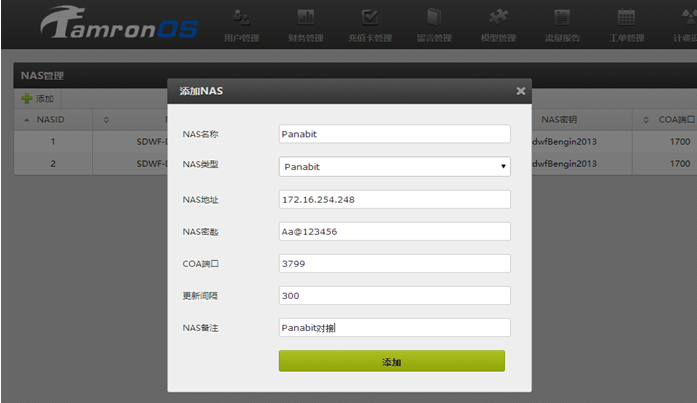
Task: Open 留言管理 message management icon
Action: [x=433, y=17]
